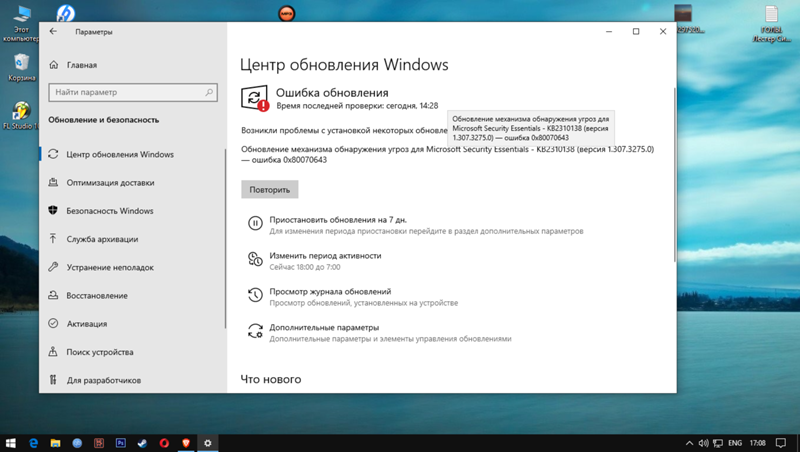Open Просмотр журнала обновлений
The width and height of the screenshot is (800, 452).
[x=330, y=291]
